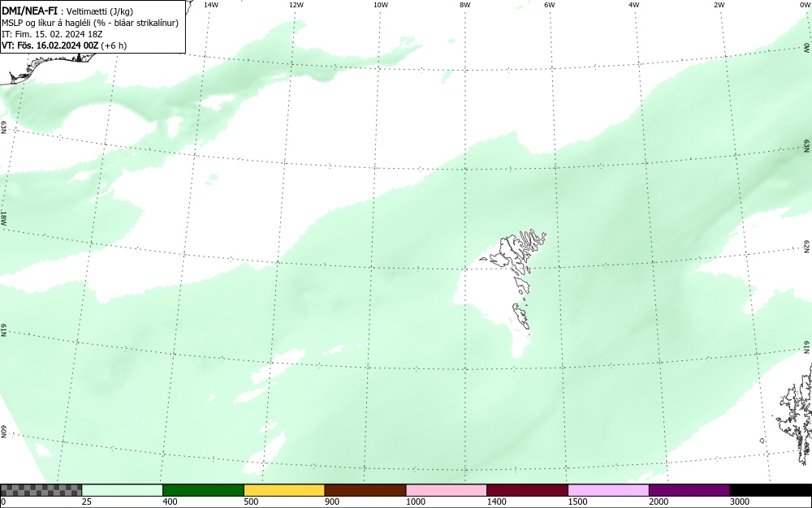812x508 pixels.
Task: Choose the purple 2000–3000 legend swatch
Action: (689, 490)
